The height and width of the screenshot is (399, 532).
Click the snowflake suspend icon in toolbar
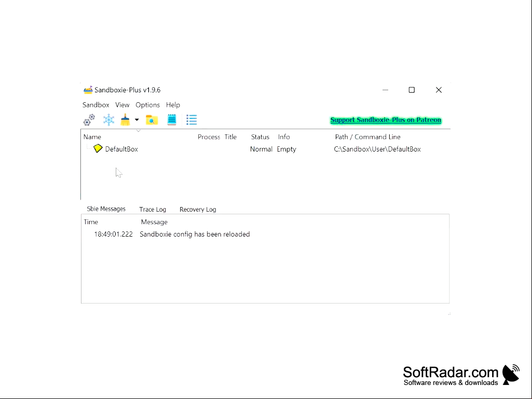109,120
